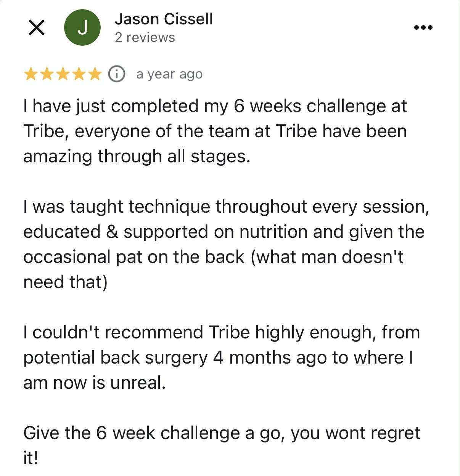The height and width of the screenshot is (476, 460).
Task: Click the first star in the rating
Action: tap(31, 74)
